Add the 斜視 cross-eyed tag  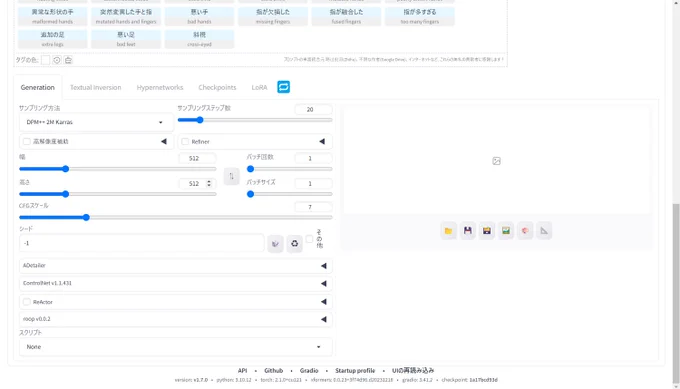click(199, 39)
